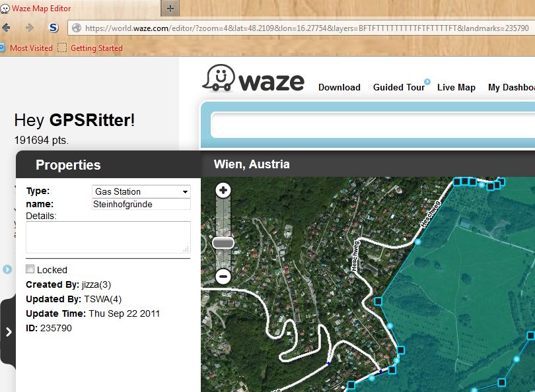
Task: Click the browser back arrow
Action: pyautogui.click(x=7, y=28)
